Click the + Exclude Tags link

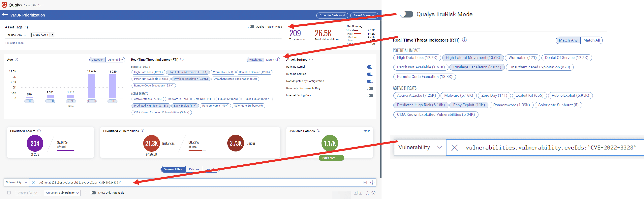click(x=14, y=43)
